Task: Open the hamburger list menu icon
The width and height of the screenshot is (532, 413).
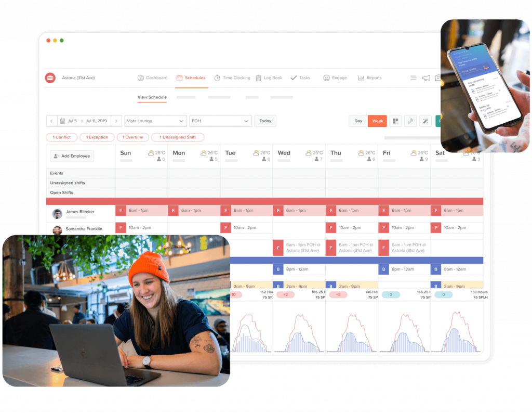Action: (413, 78)
